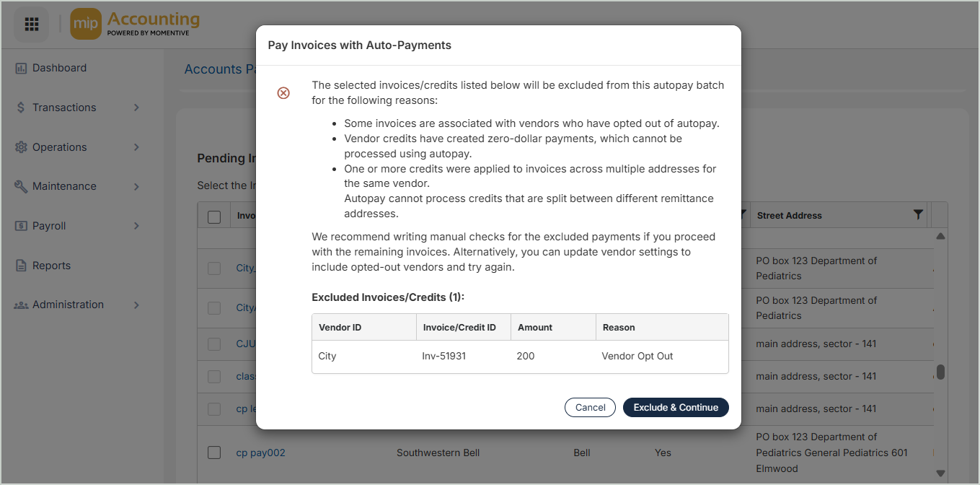Toggle the select-all invoices header checkbox
Image resolution: width=980 pixels, height=485 pixels.
click(214, 217)
